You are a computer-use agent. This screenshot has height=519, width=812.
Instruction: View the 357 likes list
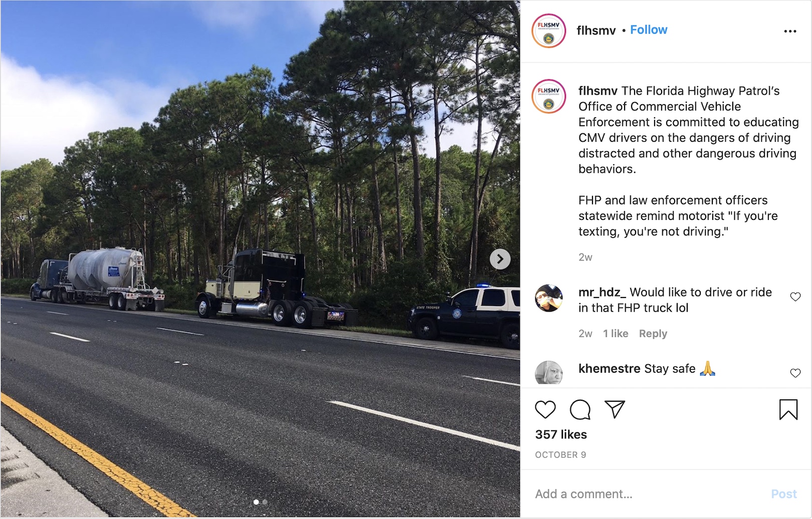point(561,434)
